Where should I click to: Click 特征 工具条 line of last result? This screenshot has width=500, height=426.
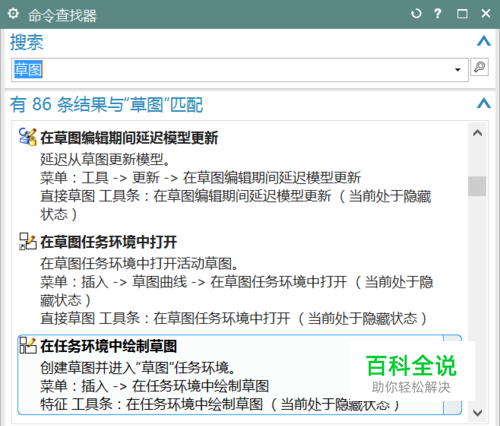(x=220, y=405)
